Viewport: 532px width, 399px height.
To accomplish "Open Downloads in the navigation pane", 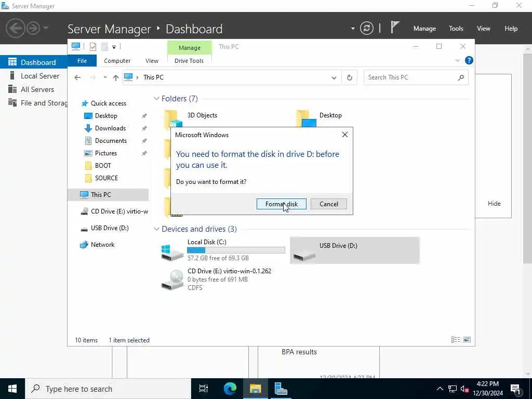I will coord(110,128).
